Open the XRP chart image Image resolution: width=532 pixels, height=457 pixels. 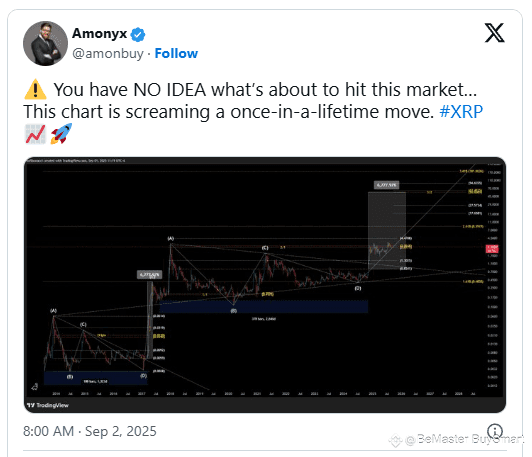click(265, 285)
